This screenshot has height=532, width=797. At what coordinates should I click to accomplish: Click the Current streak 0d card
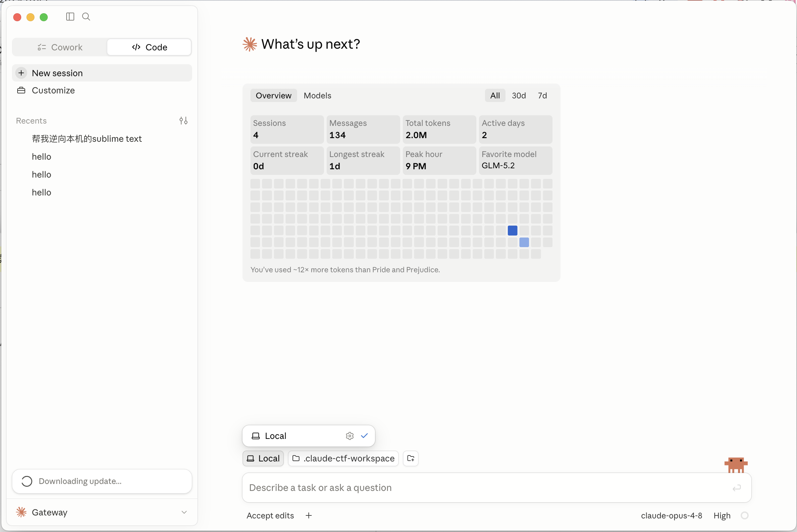tap(287, 160)
